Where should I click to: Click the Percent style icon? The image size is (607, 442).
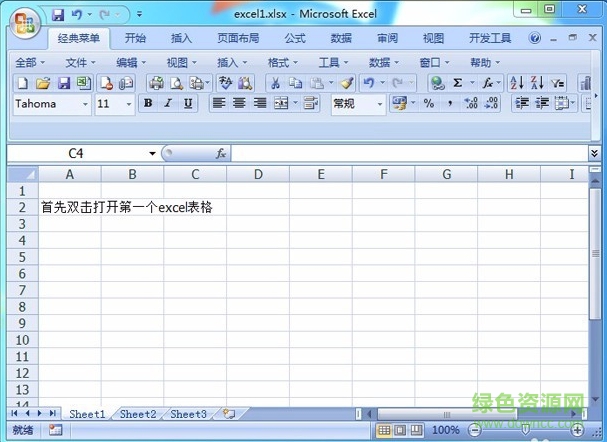429,103
